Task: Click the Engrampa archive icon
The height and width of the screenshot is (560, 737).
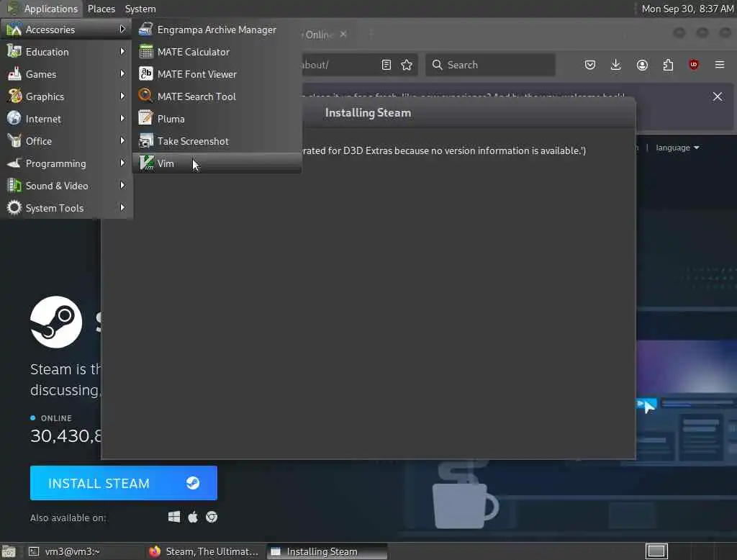Action: (x=145, y=30)
